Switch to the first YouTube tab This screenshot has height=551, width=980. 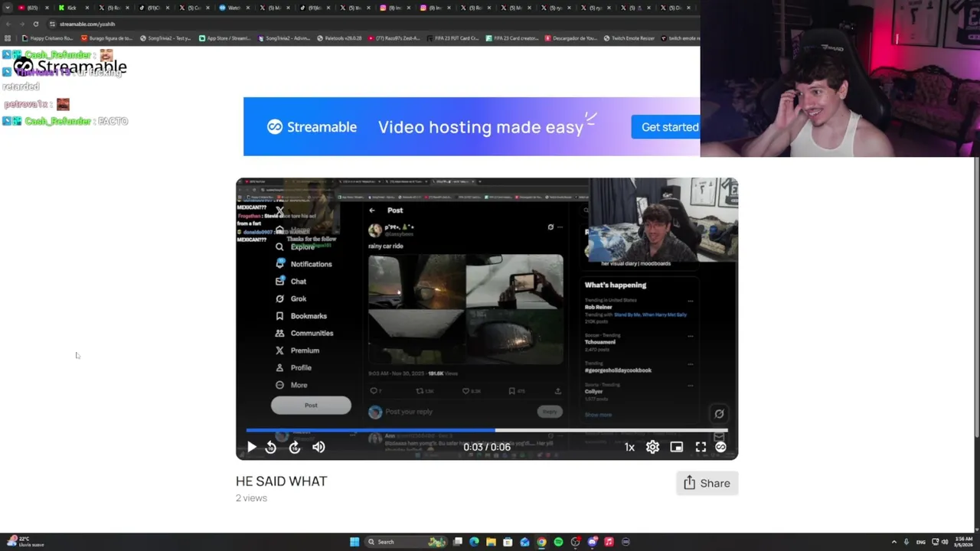(34, 8)
